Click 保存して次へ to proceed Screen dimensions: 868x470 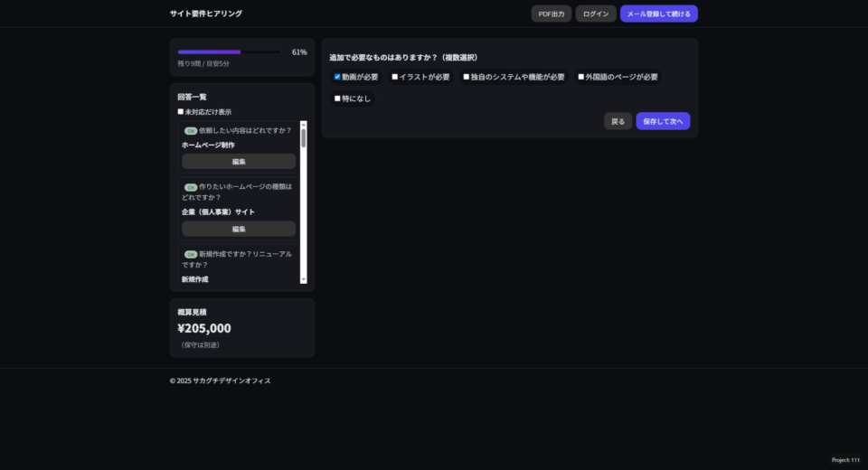663,121
